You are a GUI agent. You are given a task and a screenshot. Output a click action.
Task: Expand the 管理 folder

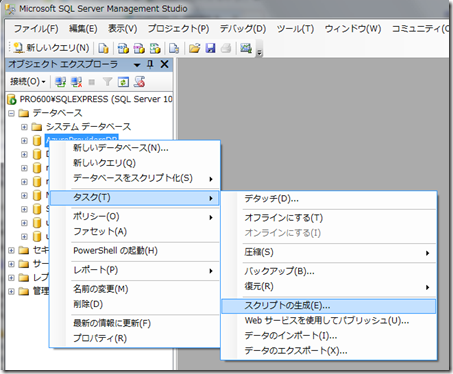11,291
